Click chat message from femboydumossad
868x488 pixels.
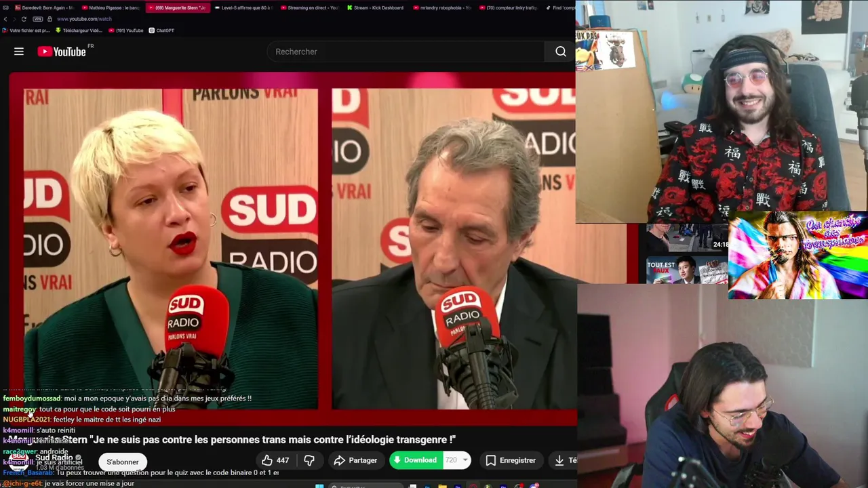point(127,399)
